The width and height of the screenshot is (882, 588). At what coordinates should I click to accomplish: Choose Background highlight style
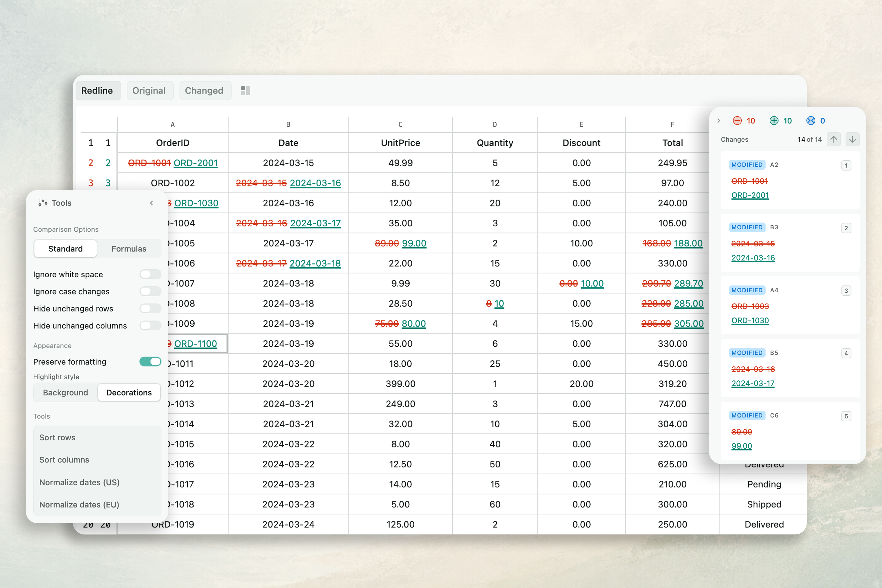66,392
